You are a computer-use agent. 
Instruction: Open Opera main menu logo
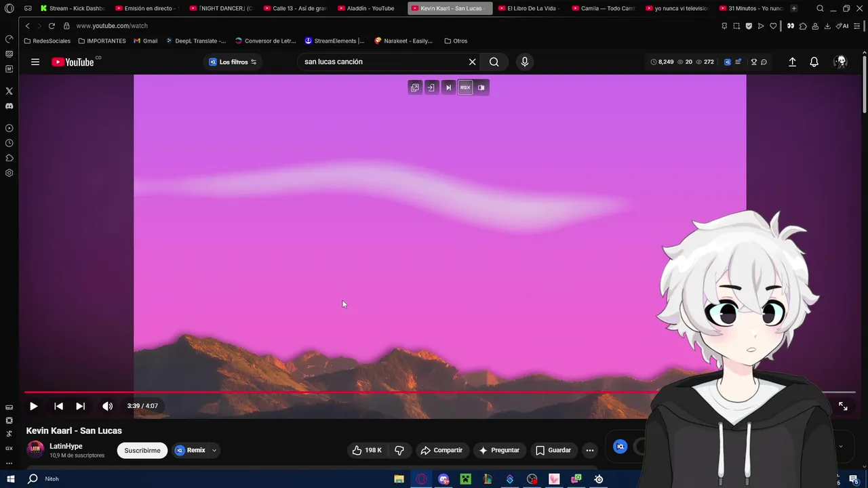(9, 8)
